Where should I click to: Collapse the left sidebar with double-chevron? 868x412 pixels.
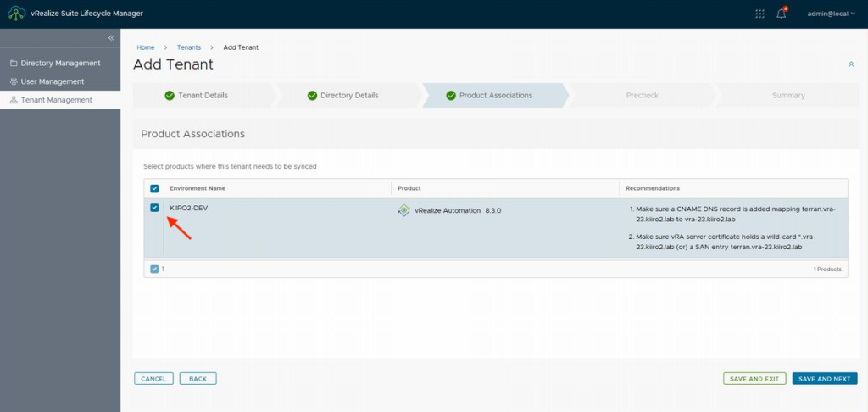[x=111, y=37]
